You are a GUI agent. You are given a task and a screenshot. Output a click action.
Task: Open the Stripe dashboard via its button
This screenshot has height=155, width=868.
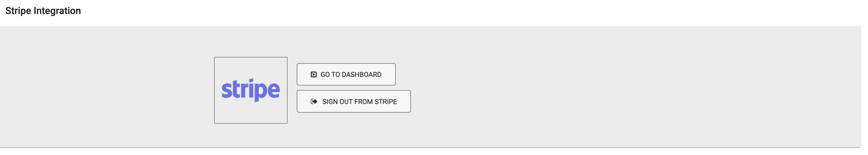tap(346, 74)
